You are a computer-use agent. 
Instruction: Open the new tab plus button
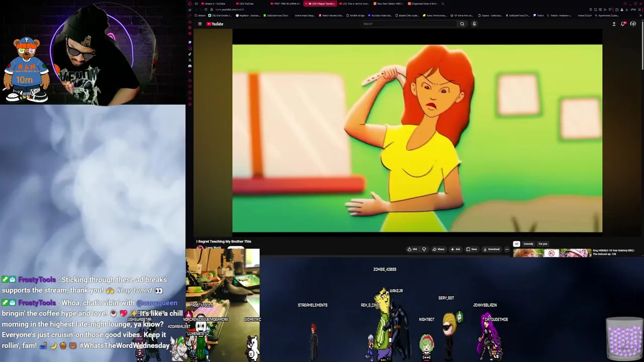[443, 4]
